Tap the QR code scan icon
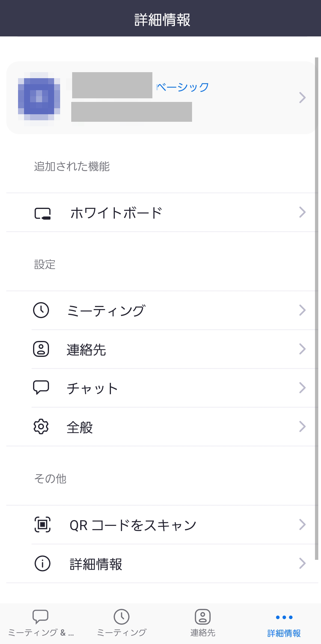Screen dimensions: 321x644 tap(42, 525)
